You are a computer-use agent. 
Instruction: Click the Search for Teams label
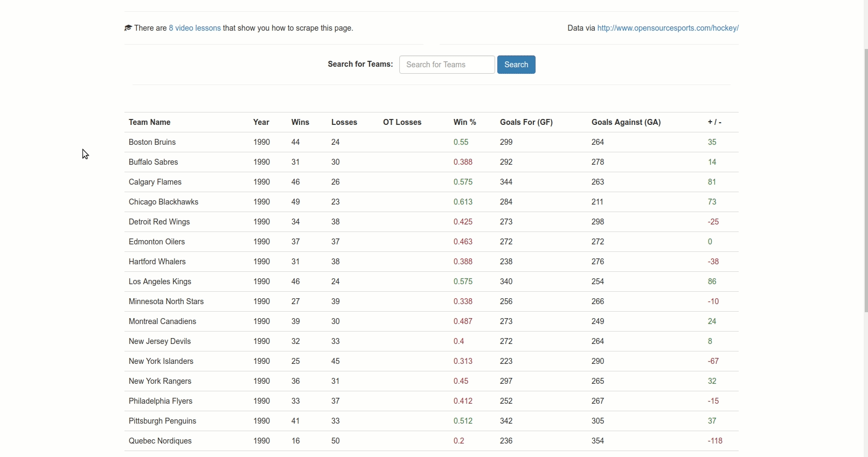pyautogui.click(x=360, y=64)
